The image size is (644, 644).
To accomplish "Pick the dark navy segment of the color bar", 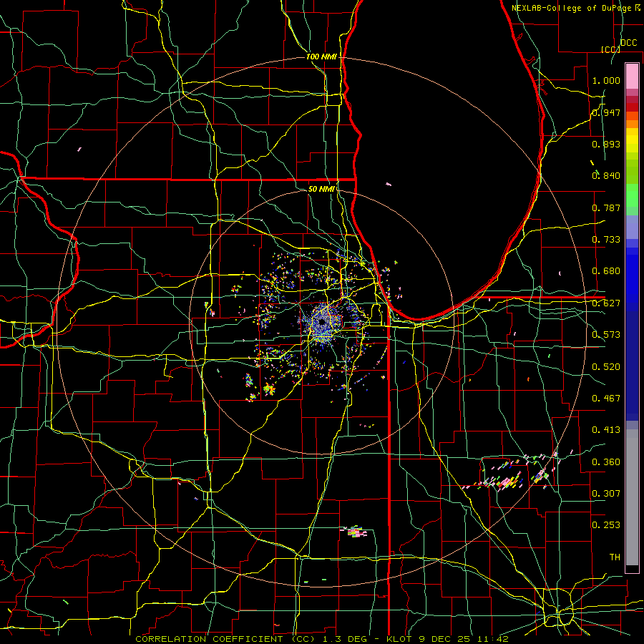I will pyautogui.click(x=632, y=361).
